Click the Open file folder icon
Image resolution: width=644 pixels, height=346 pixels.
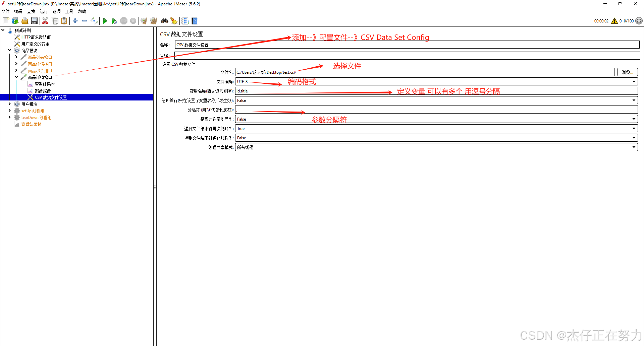[x=24, y=21]
